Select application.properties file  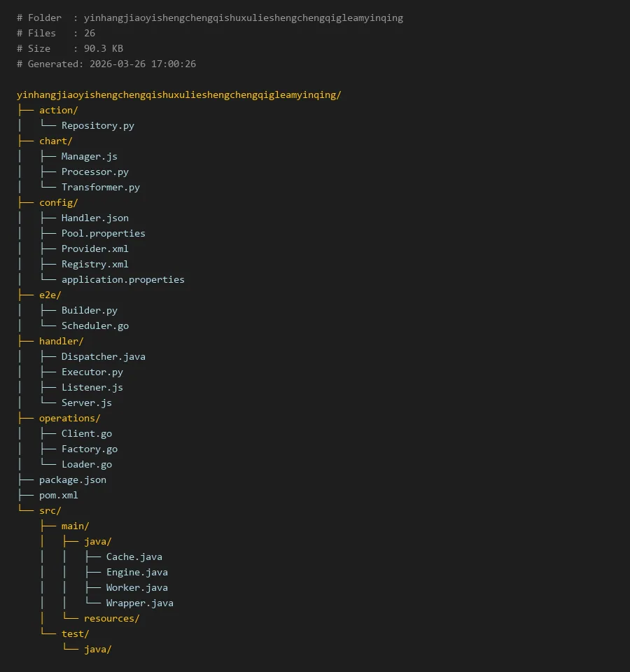[122, 279]
